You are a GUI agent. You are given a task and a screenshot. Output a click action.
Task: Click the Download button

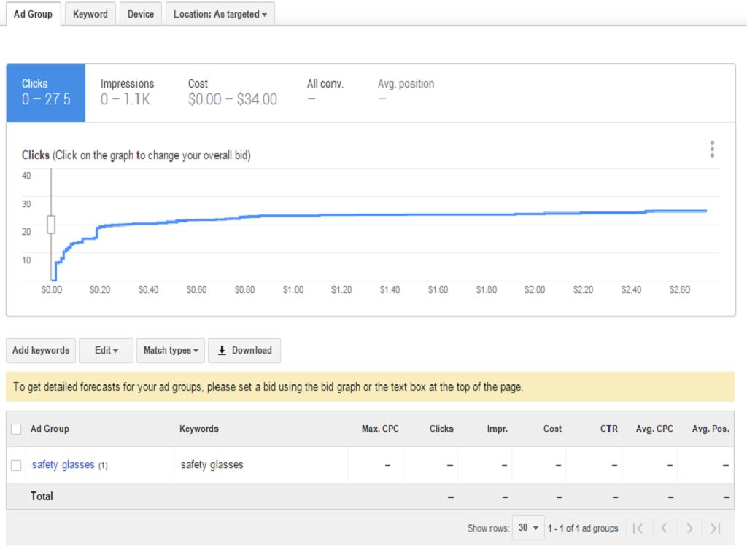[x=244, y=350]
